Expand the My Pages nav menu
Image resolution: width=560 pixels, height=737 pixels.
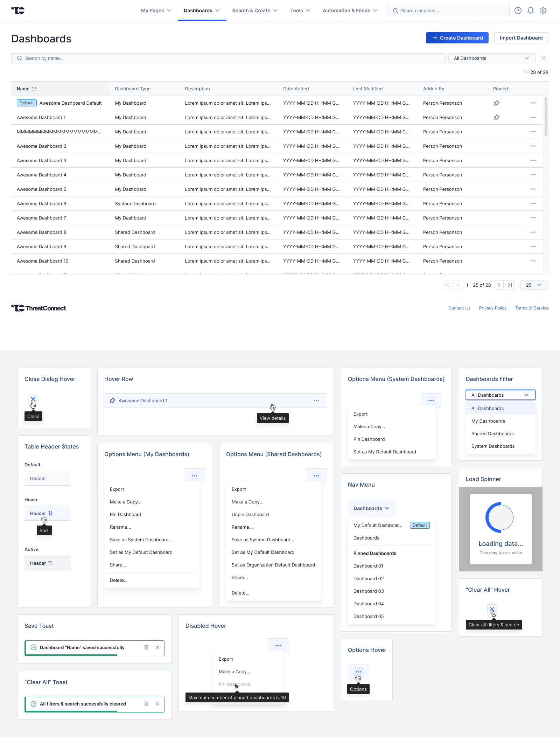pyautogui.click(x=156, y=11)
